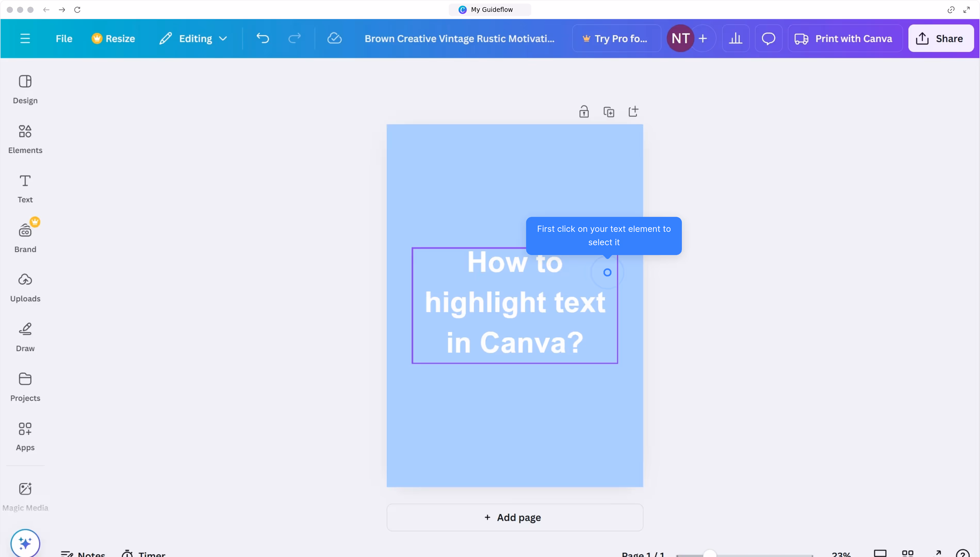Toggle the page lock icon
Screen dimensions: 980x557
point(584,112)
